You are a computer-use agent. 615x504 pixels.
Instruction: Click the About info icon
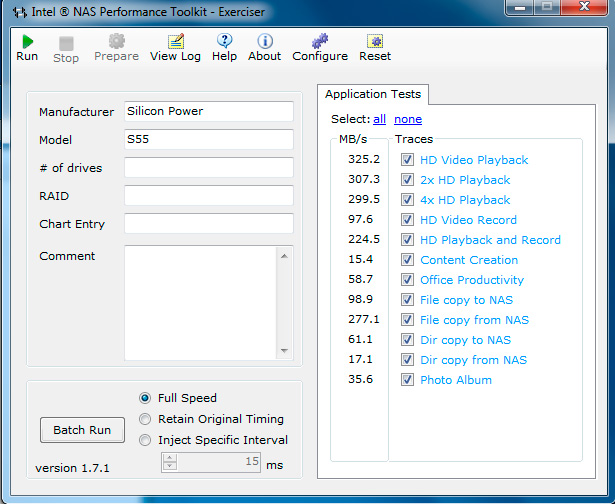point(264,42)
